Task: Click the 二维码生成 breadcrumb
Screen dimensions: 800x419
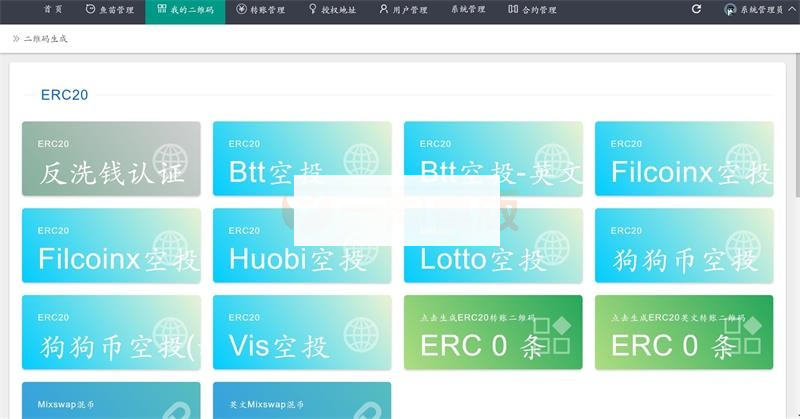Action: 45,39
